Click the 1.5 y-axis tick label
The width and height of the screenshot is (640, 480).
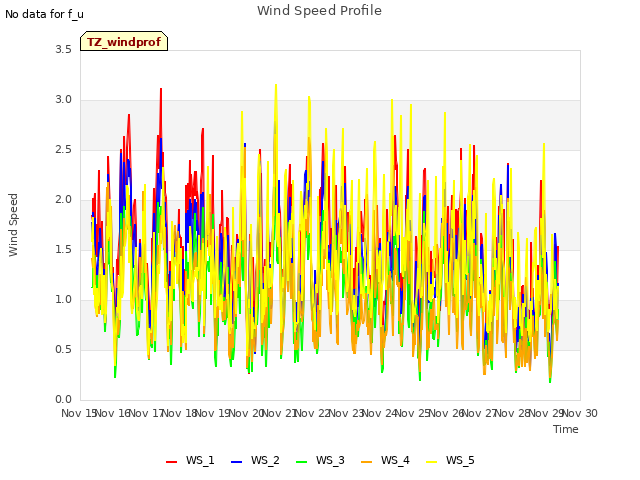tap(63, 250)
